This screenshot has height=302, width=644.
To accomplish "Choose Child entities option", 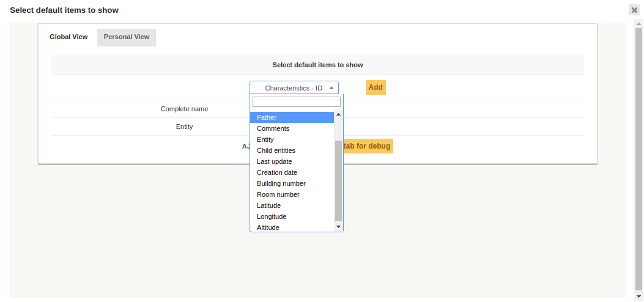I will [292, 150].
